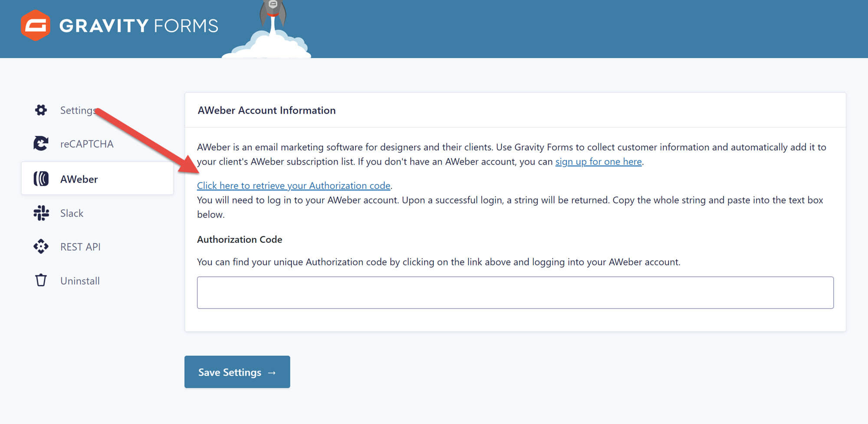This screenshot has height=424, width=868.
Task: Open the reCAPTCHA settings section
Action: click(87, 144)
